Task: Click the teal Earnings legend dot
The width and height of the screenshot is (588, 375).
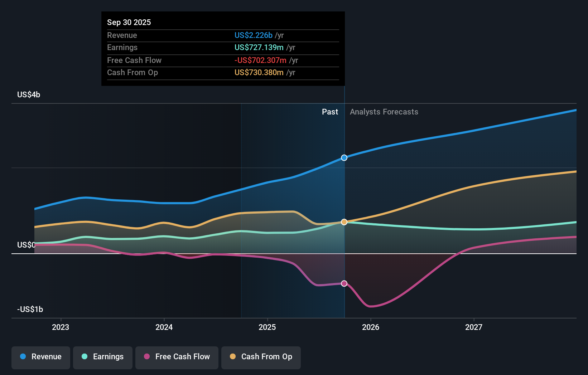Action: click(x=85, y=357)
